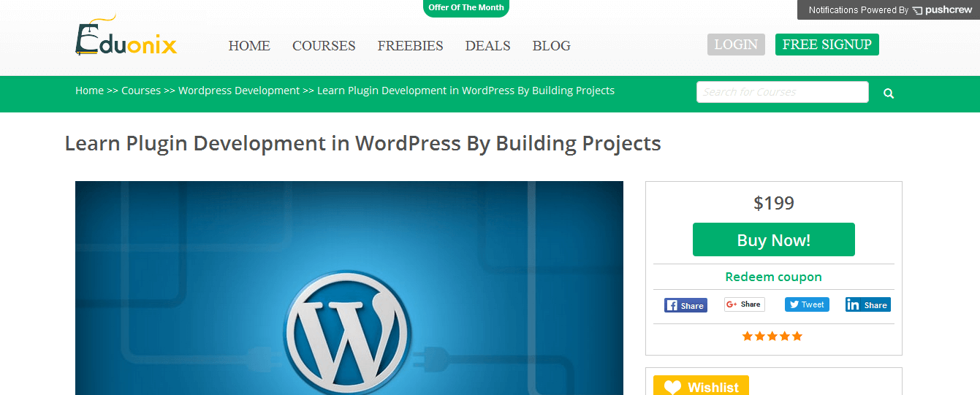Open the HOME menu item
The height and width of the screenshot is (395, 980).
point(249,45)
